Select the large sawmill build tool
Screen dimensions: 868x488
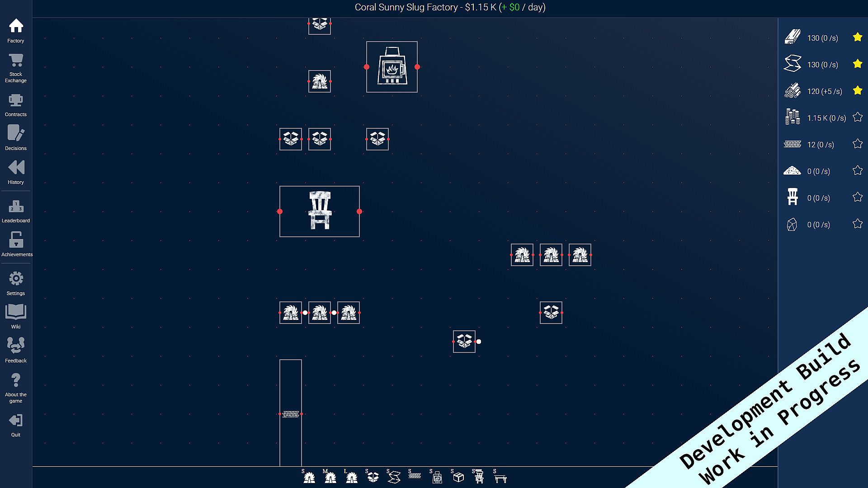(x=351, y=477)
